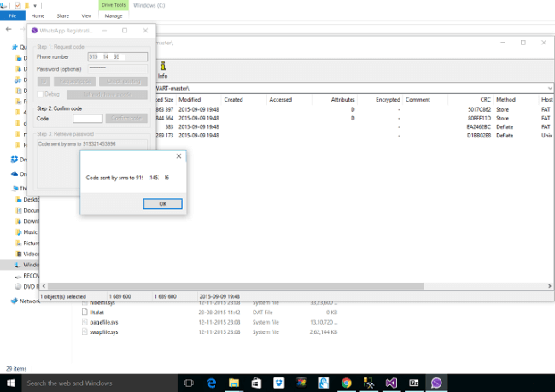The width and height of the screenshot is (555, 392).
Task: Click the Info icon in 7-Zip toolbar
Action: coord(162,70)
